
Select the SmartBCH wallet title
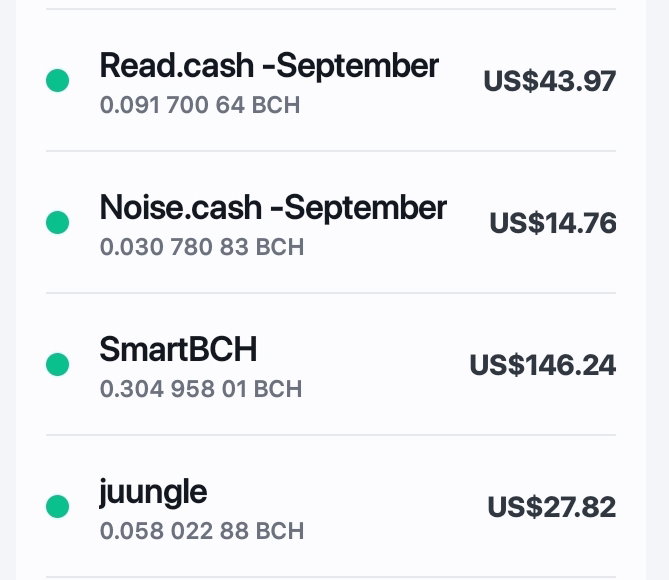(178, 349)
